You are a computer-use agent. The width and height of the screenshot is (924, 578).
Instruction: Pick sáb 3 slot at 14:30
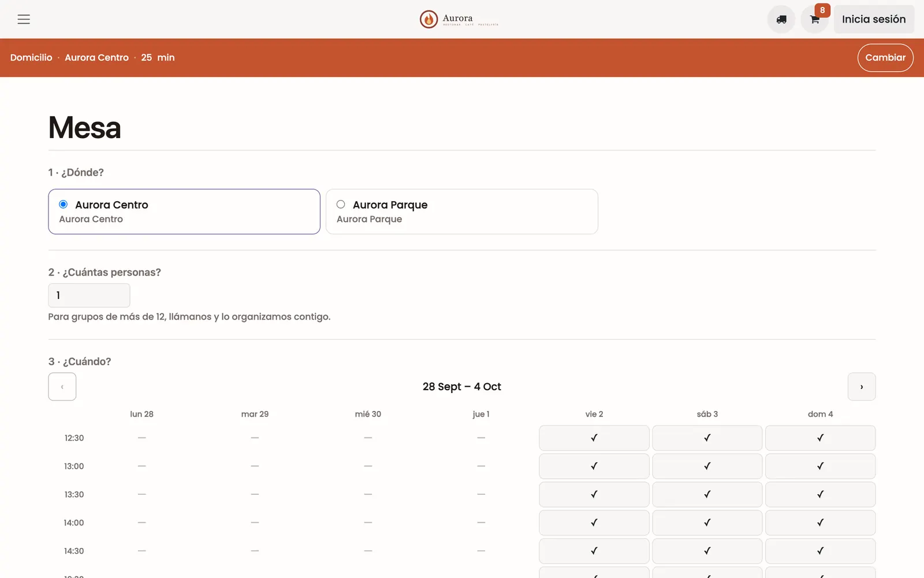707,551
